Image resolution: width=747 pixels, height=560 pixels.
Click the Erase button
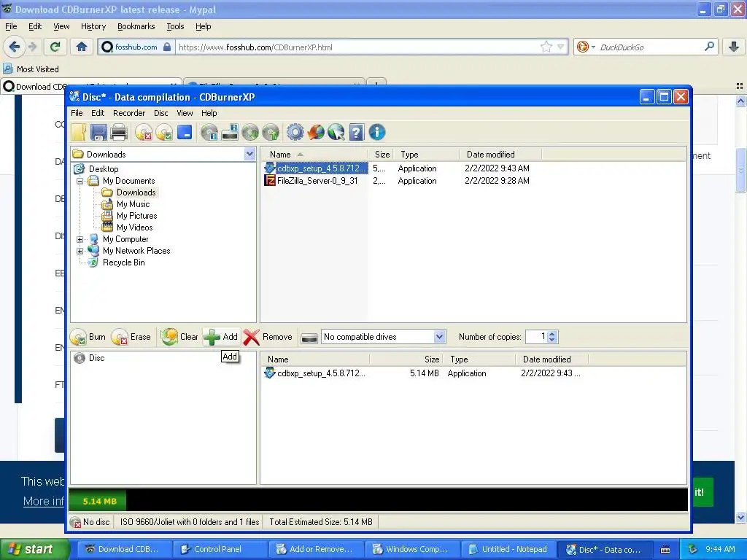pos(131,337)
